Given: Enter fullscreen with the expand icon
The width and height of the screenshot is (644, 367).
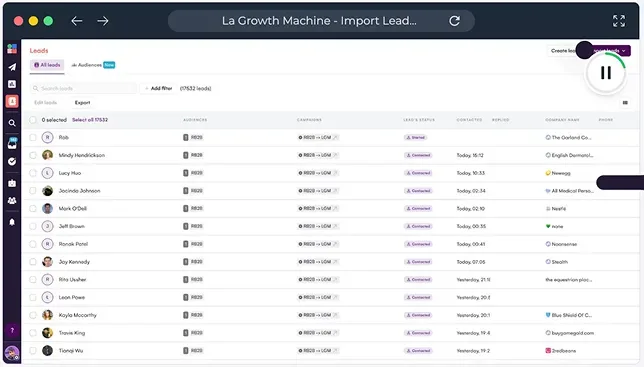Looking at the screenshot, I should tap(619, 21).
